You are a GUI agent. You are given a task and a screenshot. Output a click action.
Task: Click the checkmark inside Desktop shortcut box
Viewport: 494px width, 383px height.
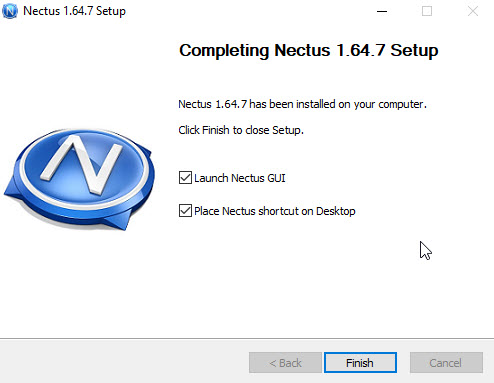[185, 211]
